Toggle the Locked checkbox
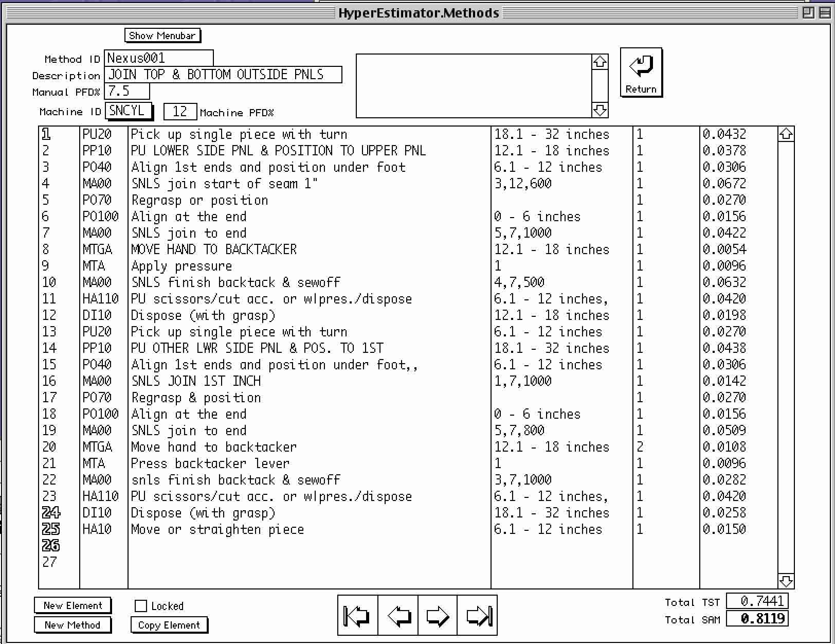Viewport: 835px width, 644px height. (141, 606)
